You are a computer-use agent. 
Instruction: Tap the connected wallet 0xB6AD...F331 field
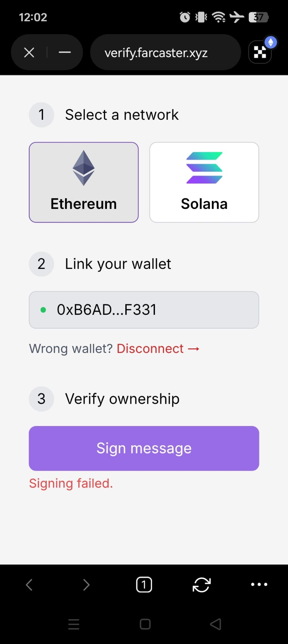(x=144, y=310)
